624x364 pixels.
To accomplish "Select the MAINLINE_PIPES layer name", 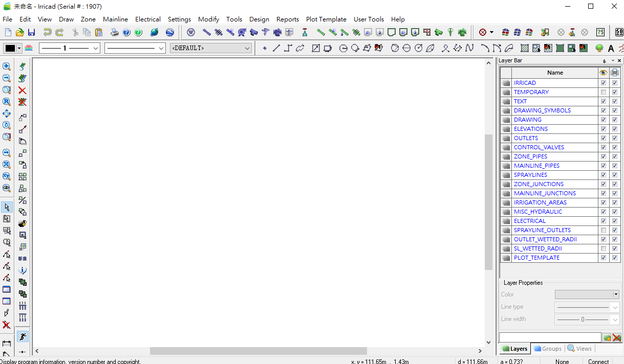I will tap(536, 166).
